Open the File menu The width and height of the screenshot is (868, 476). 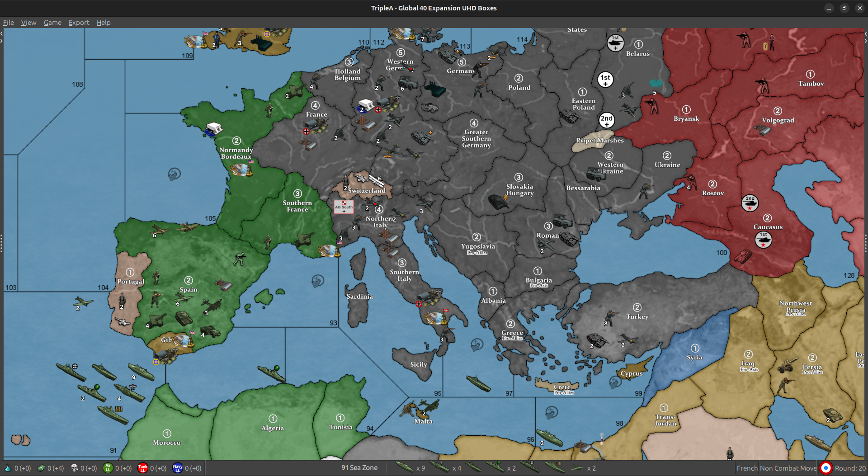9,23
